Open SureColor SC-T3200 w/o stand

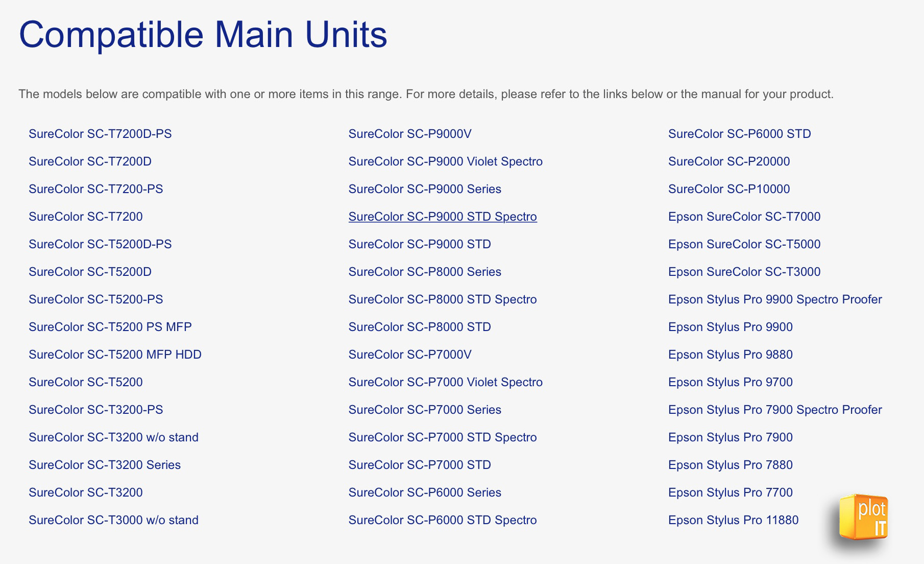tap(113, 437)
